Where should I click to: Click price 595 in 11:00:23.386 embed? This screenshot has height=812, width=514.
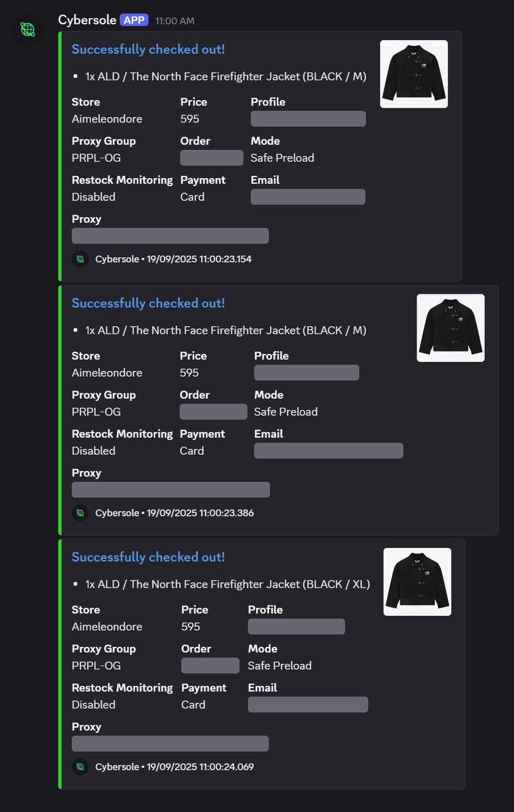click(189, 373)
